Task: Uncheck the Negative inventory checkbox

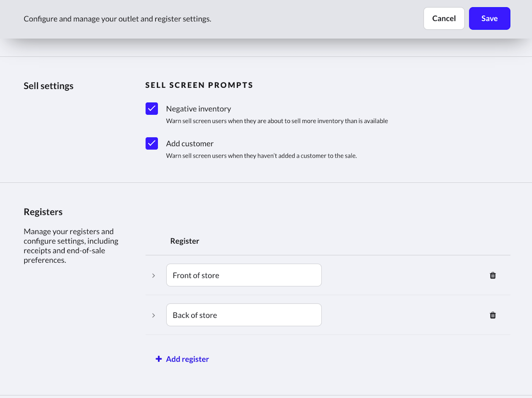Action: pyautogui.click(x=152, y=109)
